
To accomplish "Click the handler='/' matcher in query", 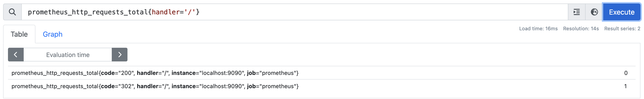I will coord(174,12).
